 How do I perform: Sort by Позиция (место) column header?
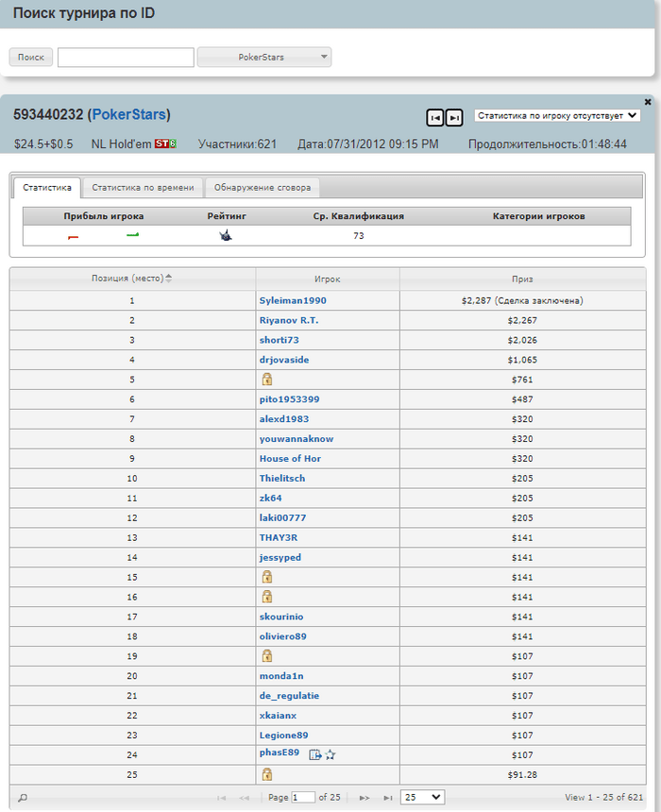(x=132, y=279)
